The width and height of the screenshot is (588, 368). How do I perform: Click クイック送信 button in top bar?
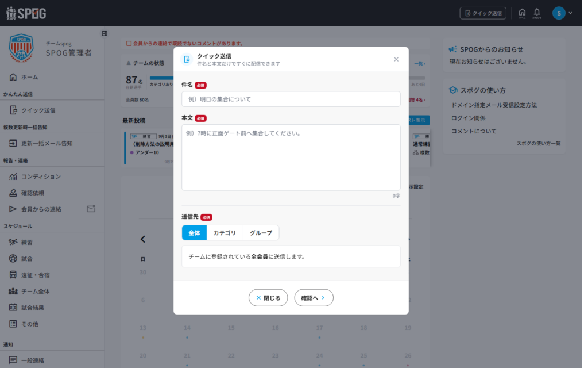[x=483, y=13]
